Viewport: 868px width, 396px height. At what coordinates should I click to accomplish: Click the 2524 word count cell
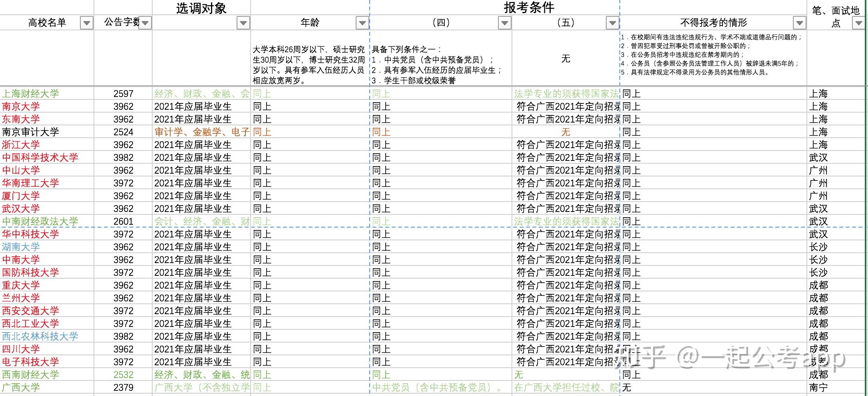coord(123,132)
